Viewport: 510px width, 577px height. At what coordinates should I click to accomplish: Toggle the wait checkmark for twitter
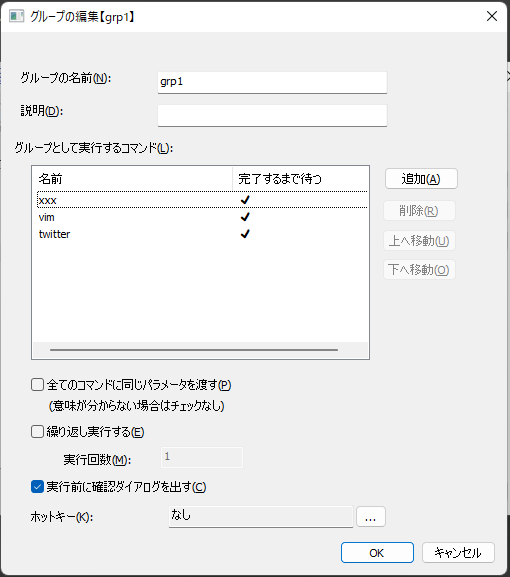[245, 234]
